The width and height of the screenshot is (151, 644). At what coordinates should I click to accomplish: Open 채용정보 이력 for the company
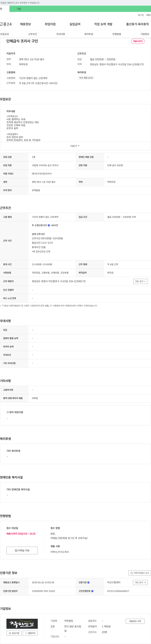[x=135, y=621]
